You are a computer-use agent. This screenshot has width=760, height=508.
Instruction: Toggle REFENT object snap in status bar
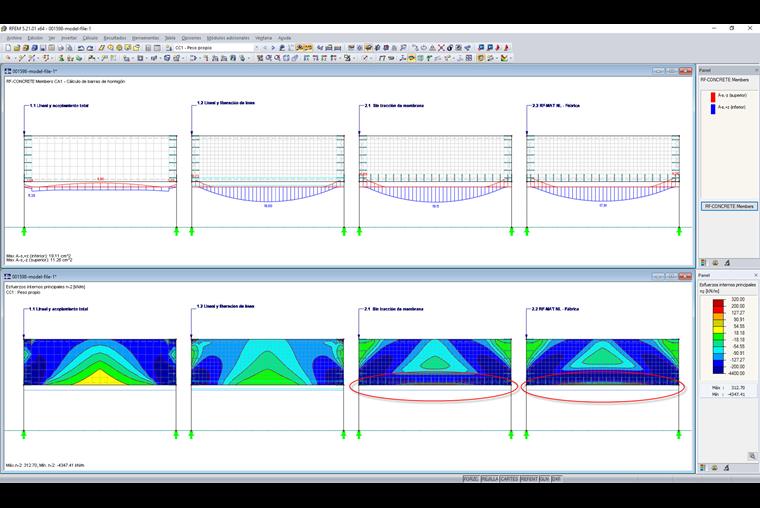529,479
